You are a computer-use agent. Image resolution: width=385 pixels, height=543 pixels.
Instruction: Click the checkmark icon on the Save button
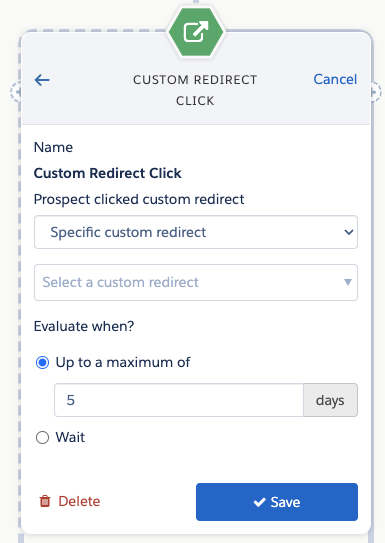tap(259, 502)
